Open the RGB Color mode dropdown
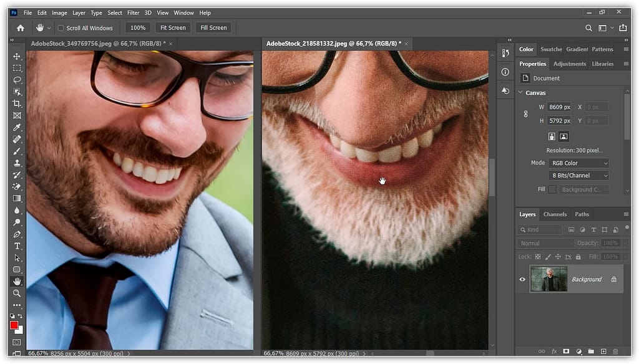 click(x=578, y=163)
